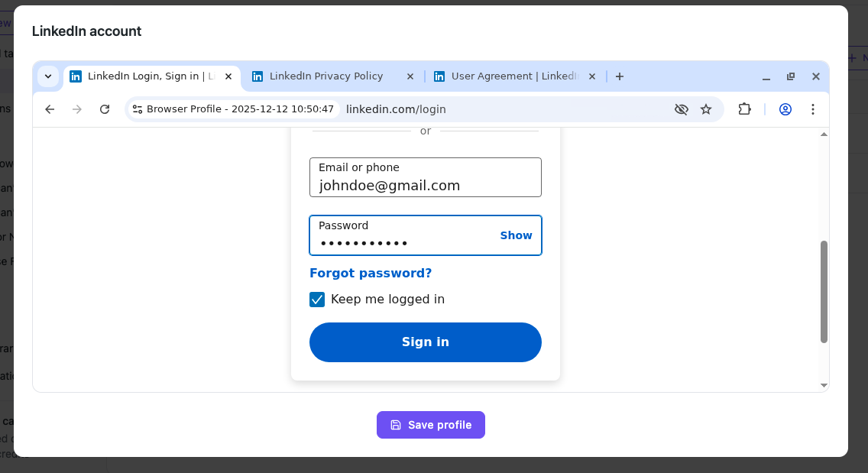This screenshot has height=473, width=868.
Task: Click the linkedin.com/login URL text
Action: [396, 109]
